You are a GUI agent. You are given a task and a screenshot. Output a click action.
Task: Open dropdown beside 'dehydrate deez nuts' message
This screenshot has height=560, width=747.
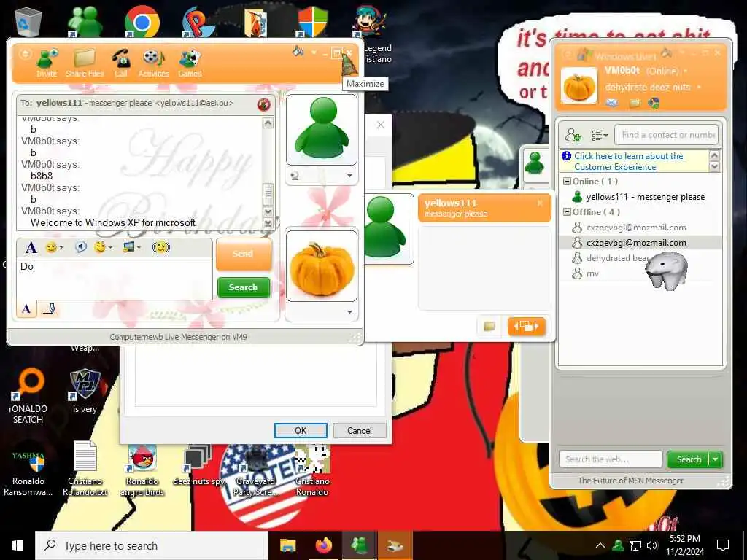coord(699,87)
